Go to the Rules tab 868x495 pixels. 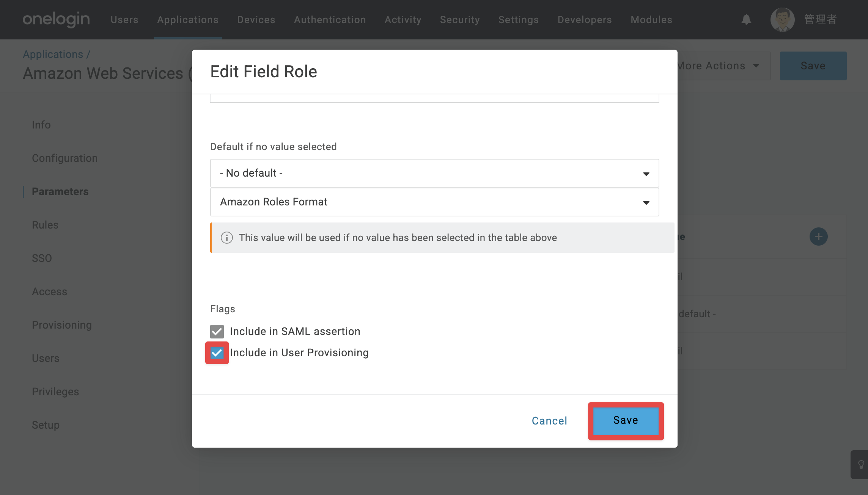tap(45, 225)
